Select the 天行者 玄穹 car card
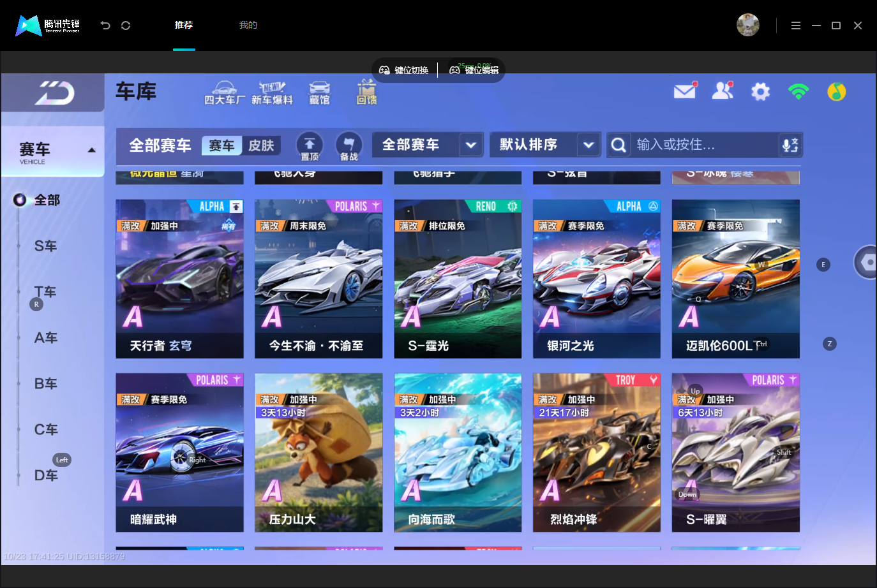The image size is (877, 588). (179, 279)
